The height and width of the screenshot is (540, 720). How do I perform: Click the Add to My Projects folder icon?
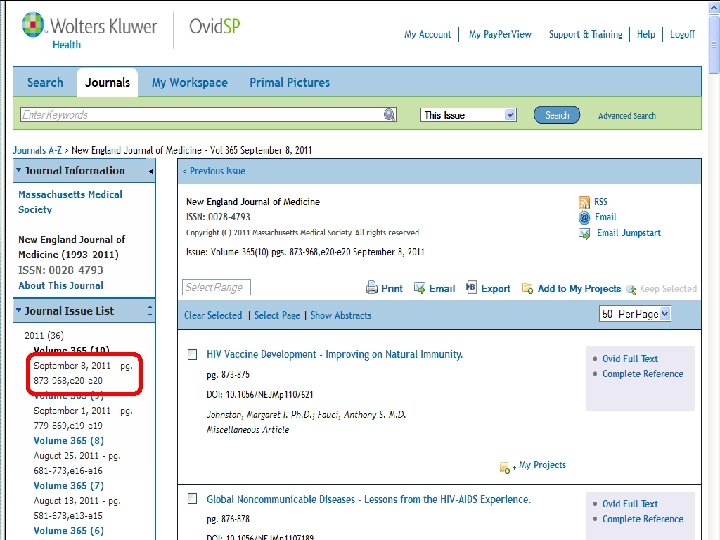tap(527, 288)
